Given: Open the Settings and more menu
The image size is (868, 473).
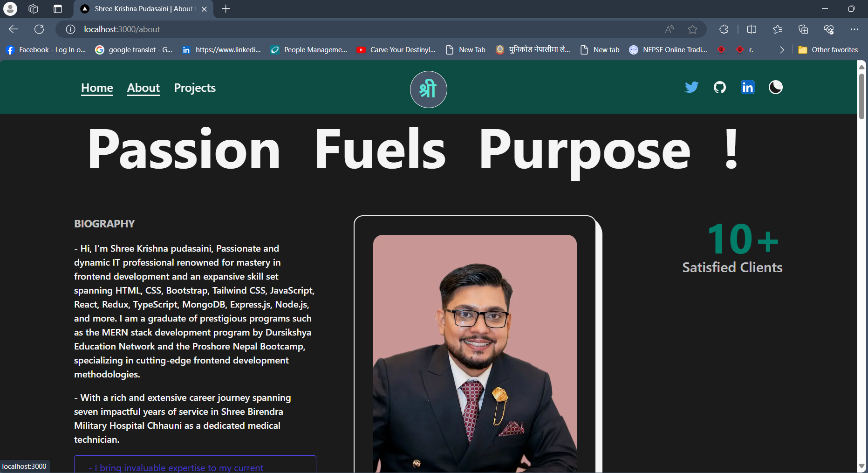Looking at the screenshot, I should [854, 29].
